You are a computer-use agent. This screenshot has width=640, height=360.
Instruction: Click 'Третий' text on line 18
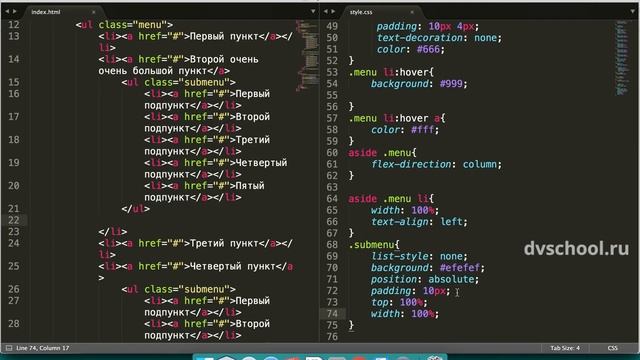click(253, 140)
